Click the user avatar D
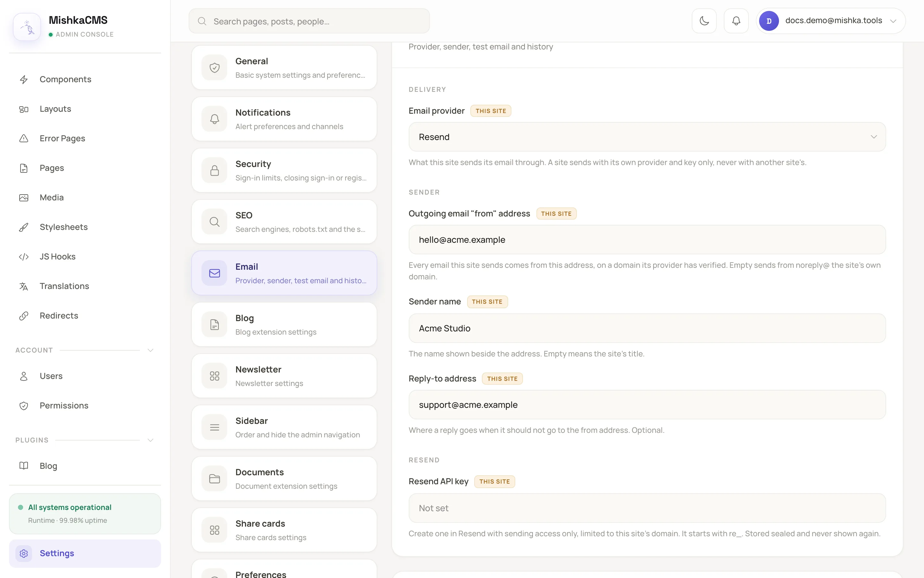924x578 pixels. pos(769,21)
